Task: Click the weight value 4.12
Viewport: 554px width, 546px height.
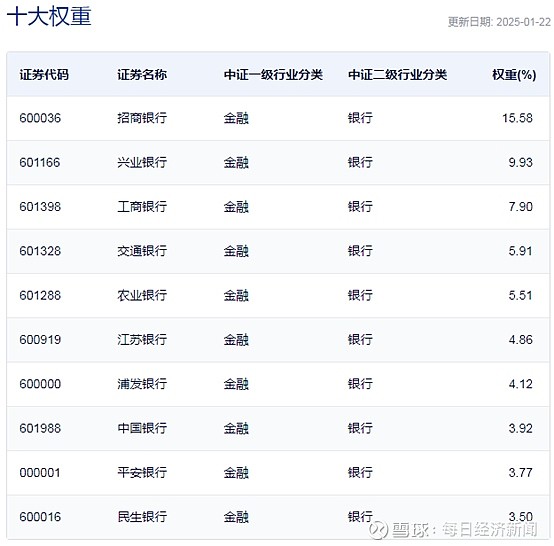Action: point(520,384)
